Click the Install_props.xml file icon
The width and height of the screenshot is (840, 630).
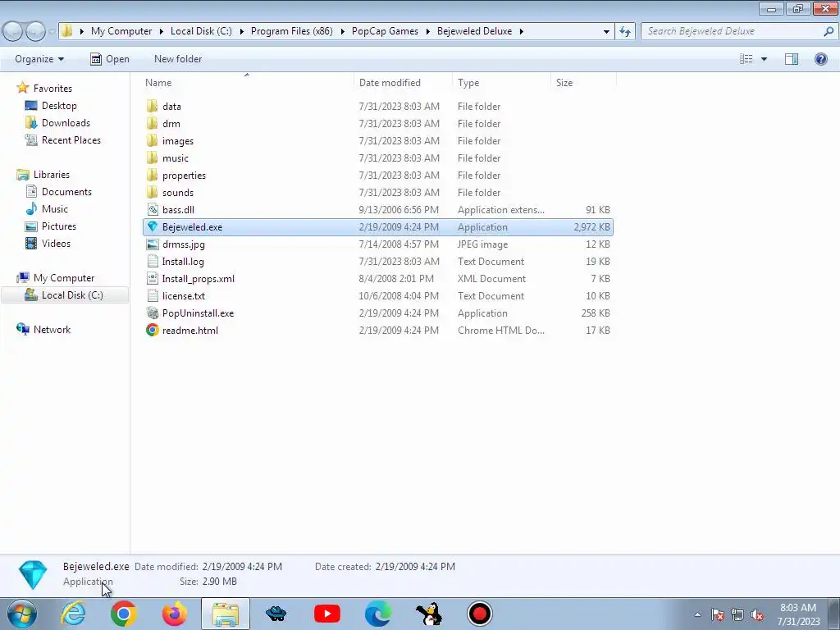click(x=152, y=278)
